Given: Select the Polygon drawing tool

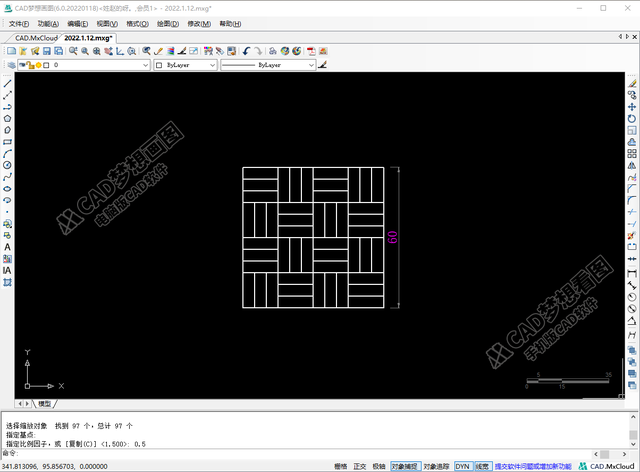Looking at the screenshot, I should (x=7, y=118).
